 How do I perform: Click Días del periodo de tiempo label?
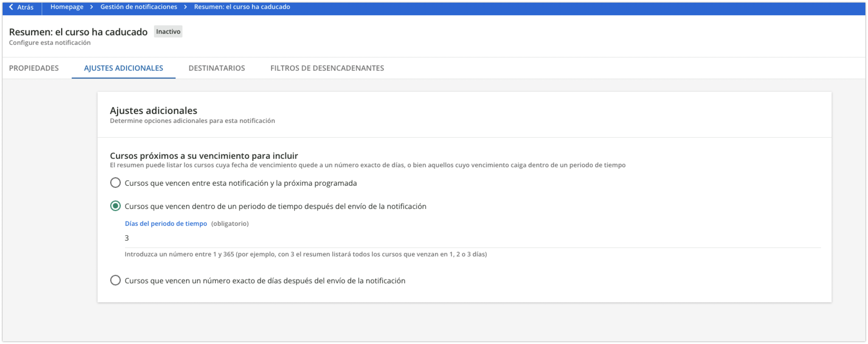[x=166, y=224]
